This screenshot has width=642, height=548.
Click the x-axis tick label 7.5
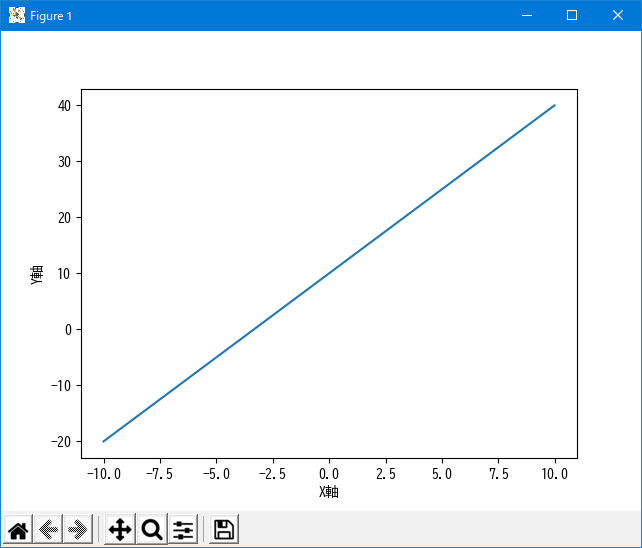coord(499,474)
